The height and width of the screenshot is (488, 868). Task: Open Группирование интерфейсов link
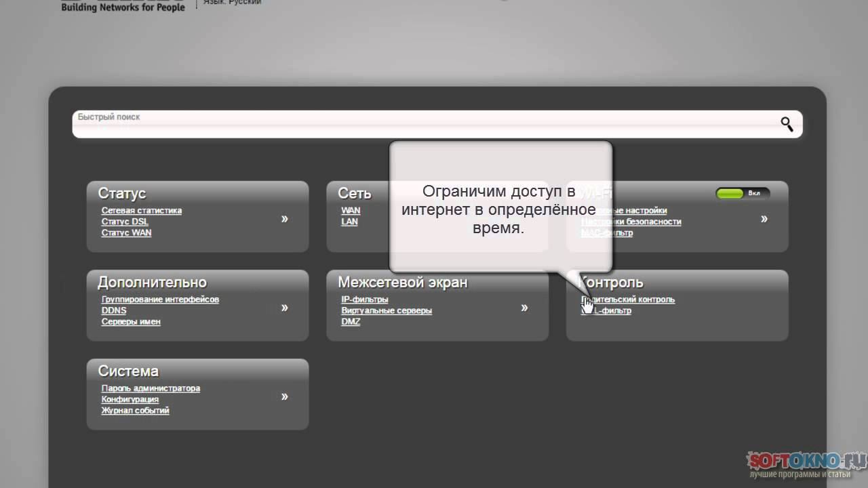(160, 300)
